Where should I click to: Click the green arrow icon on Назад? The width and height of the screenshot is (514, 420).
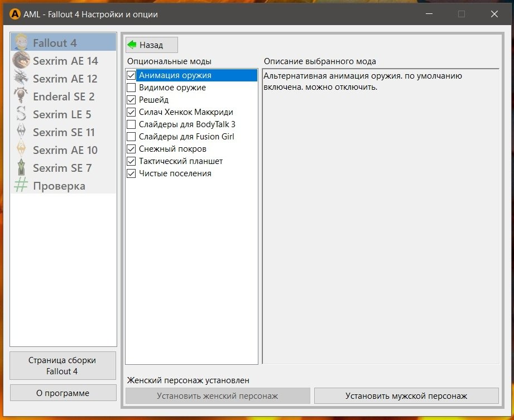132,45
